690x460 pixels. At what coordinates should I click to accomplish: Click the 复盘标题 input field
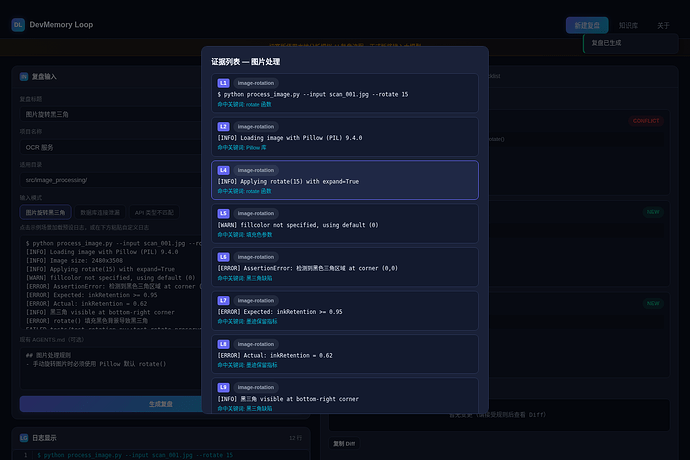(110, 114)
